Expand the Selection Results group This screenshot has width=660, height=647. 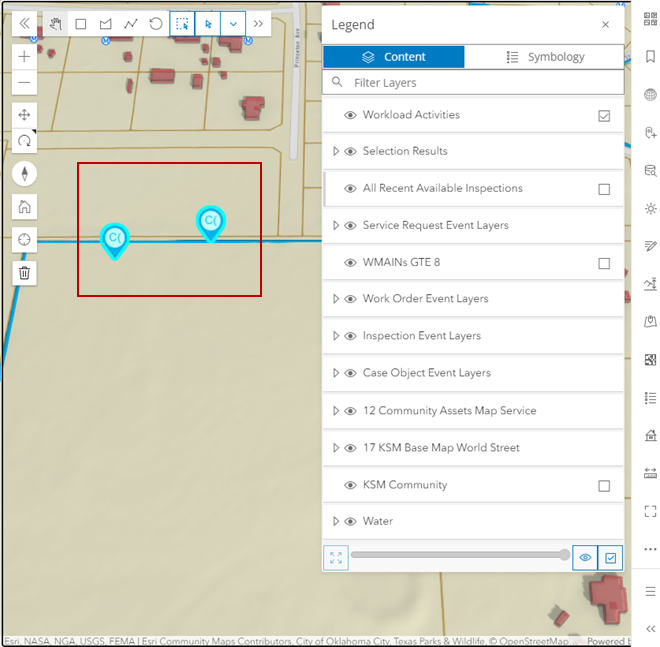[336, 152]
